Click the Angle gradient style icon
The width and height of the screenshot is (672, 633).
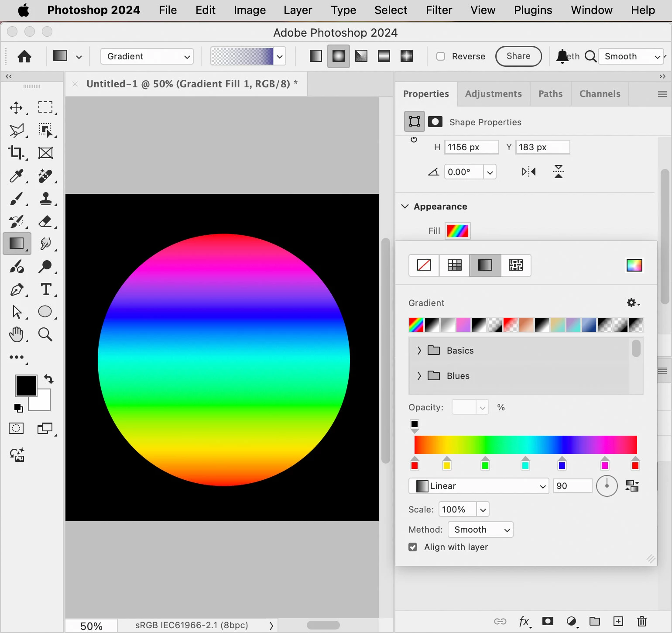(x=361, y=56)
